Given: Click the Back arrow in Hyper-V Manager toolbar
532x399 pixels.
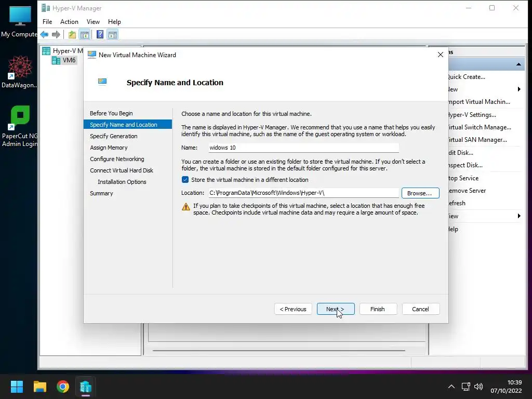Looking at the screenshot, I should click(45, 34).
